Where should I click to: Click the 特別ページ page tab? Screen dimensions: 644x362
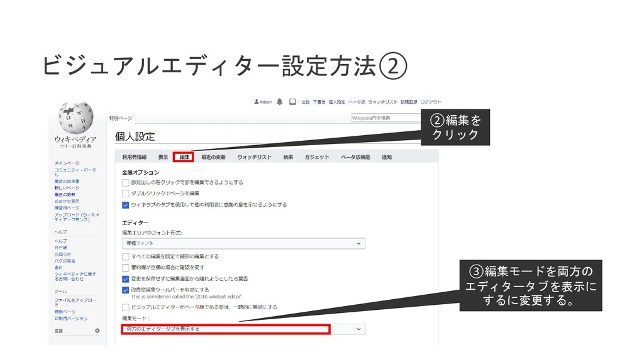121,118
